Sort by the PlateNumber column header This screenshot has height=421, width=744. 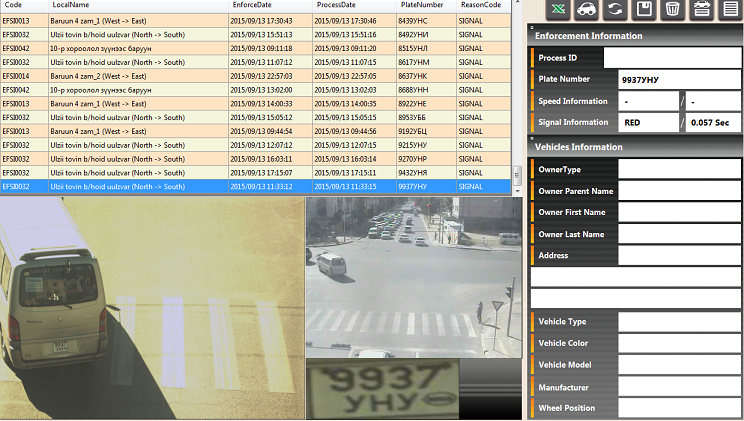click(421, 5)
